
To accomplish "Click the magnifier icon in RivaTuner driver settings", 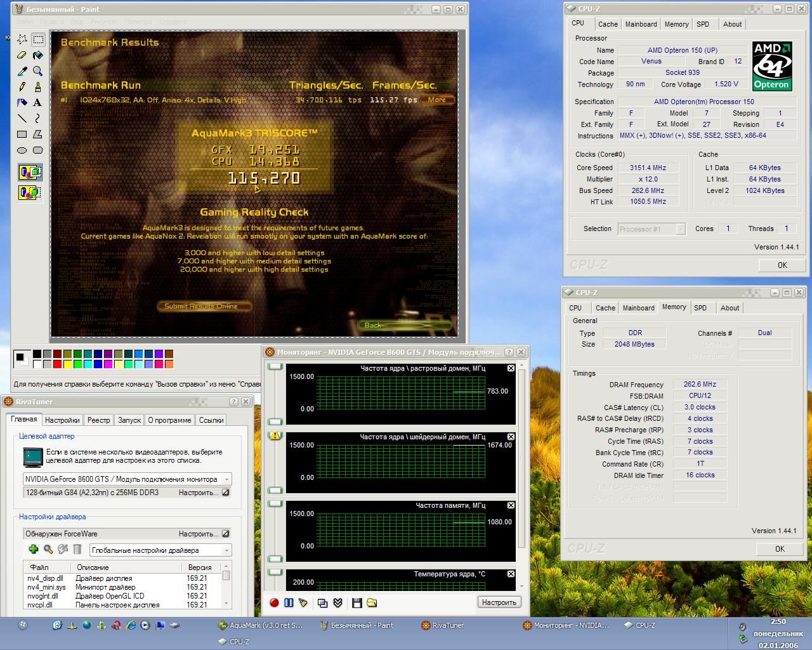I will click(48, 549).
